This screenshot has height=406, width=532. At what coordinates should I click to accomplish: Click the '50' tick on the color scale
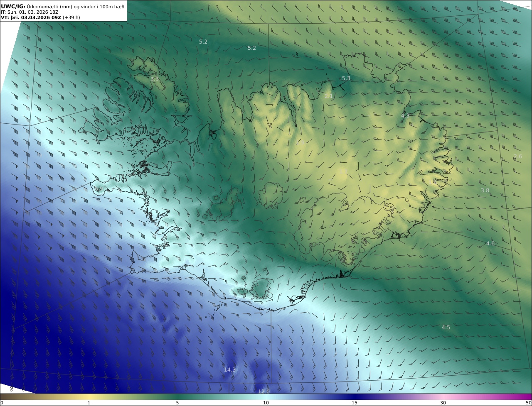(x=529, y=403)
